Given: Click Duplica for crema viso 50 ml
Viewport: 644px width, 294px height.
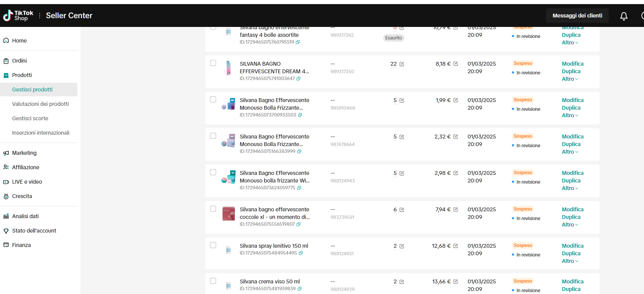Looking at the screenshot, I should pos(571,289).
